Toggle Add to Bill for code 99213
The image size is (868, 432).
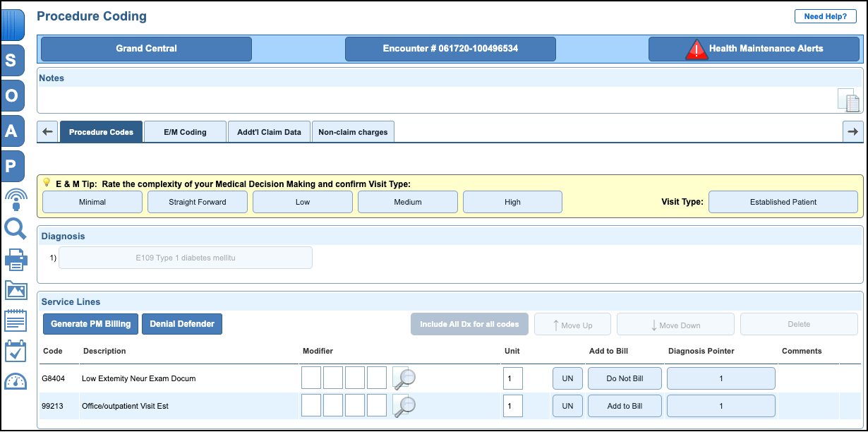[x=624, y=405]
